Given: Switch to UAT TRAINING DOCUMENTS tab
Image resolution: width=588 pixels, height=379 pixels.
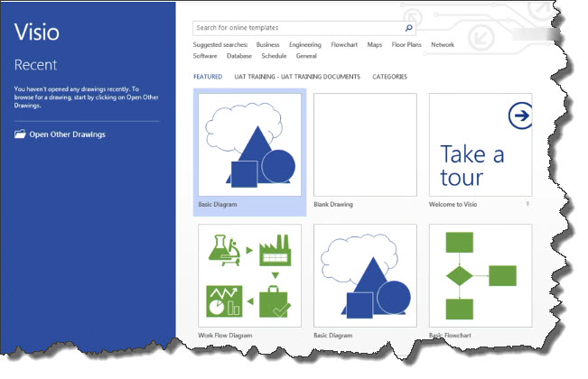Looking at the screenshot, I should coord(297,77).
